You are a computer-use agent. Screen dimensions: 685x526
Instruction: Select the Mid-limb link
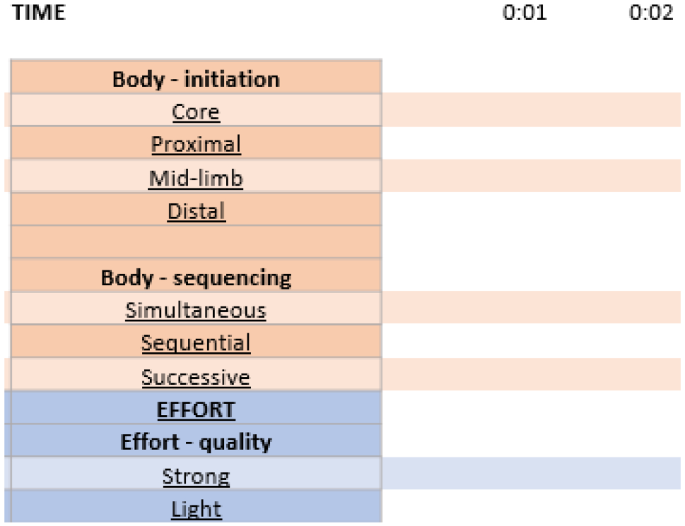[x=196, y=178]
